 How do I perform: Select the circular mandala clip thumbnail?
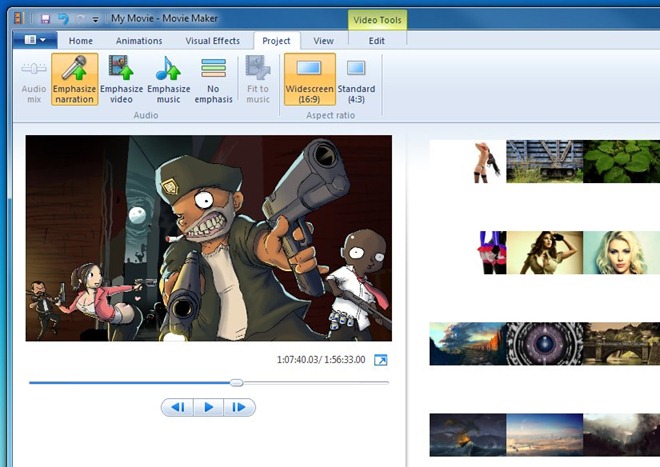pyautogui.click(x=545, y=344)
